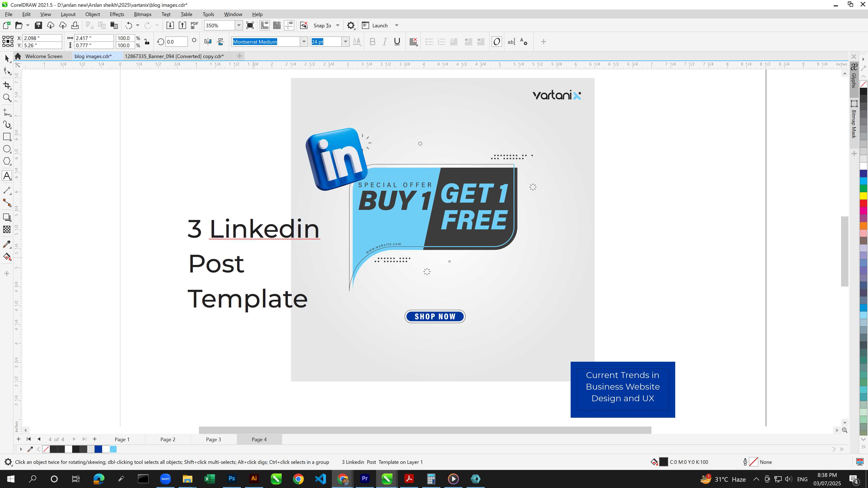The width and height of the screenshot is (868, 488).
Task: Click the Launch button
Action: coord(375,25)
